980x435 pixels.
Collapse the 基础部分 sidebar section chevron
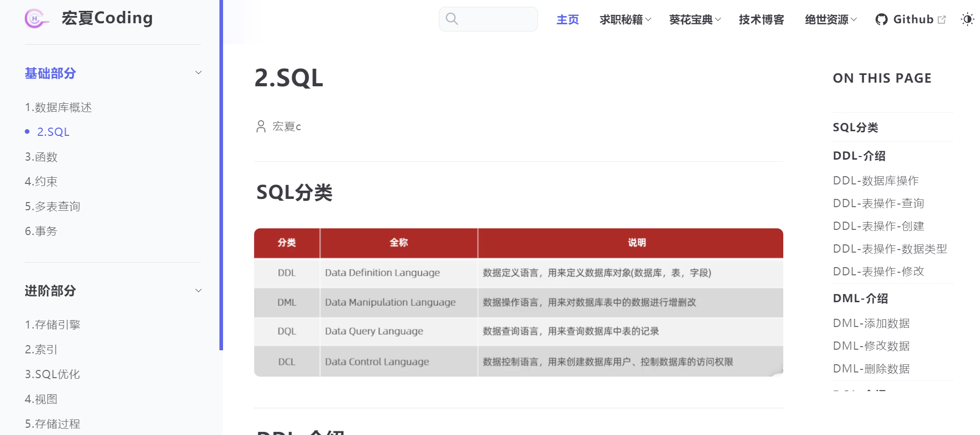click(x=198, y=73)
